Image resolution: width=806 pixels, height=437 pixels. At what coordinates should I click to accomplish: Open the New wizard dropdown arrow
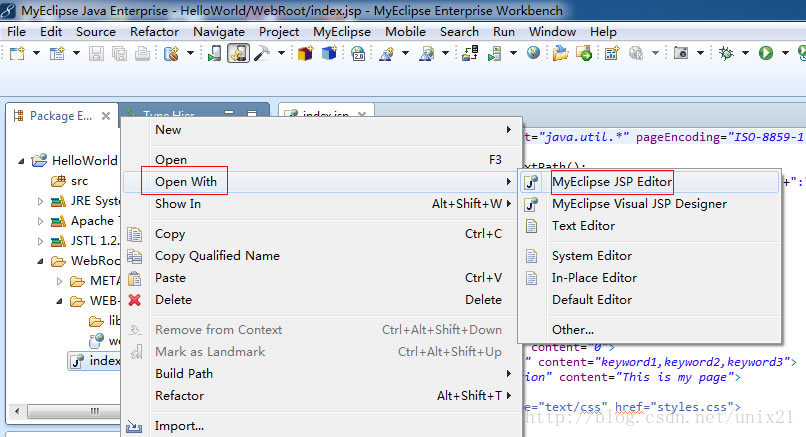[x=36, y=53]
